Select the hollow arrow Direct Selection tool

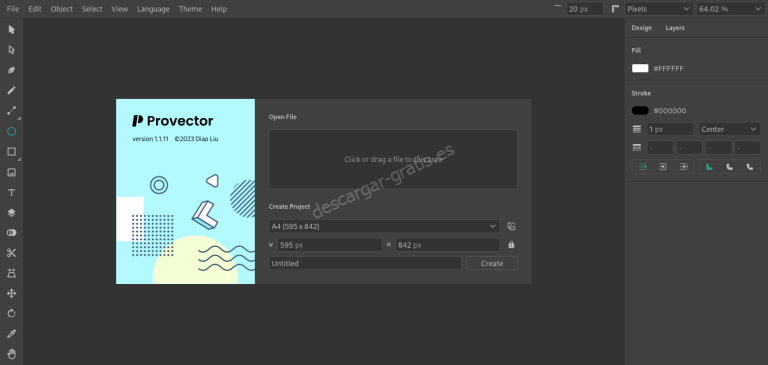pyautogui.click(x=12, y=50)
